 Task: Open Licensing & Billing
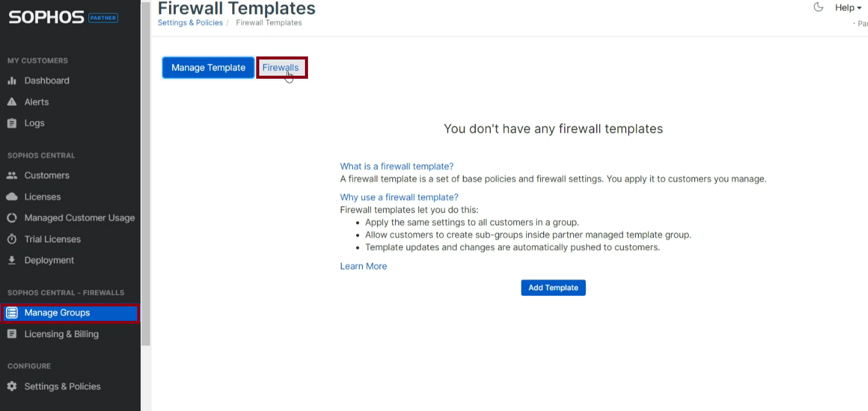pos(61,334)
